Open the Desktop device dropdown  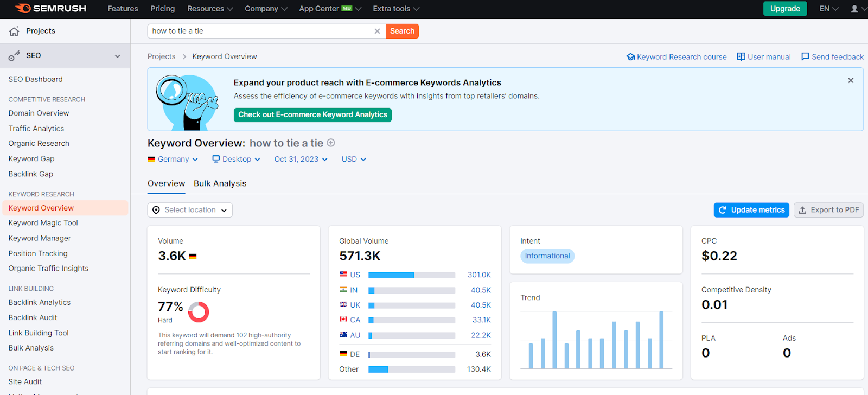click(237, 159)
